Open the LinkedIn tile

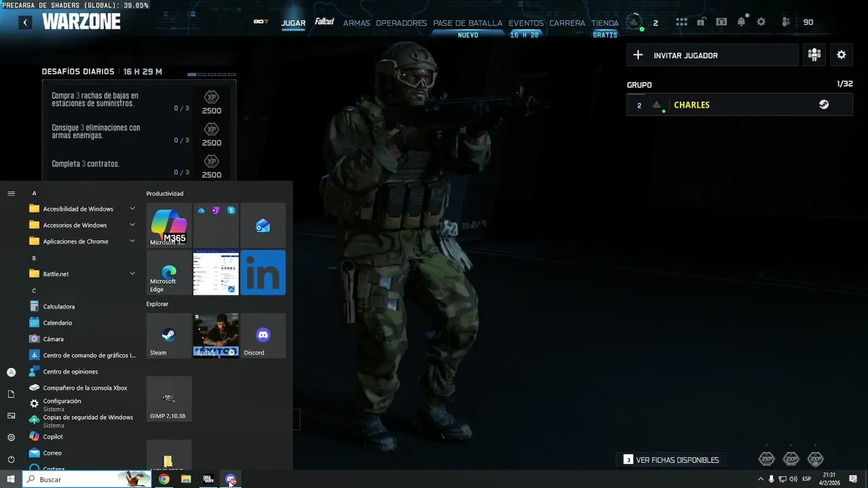pos(263,272)
